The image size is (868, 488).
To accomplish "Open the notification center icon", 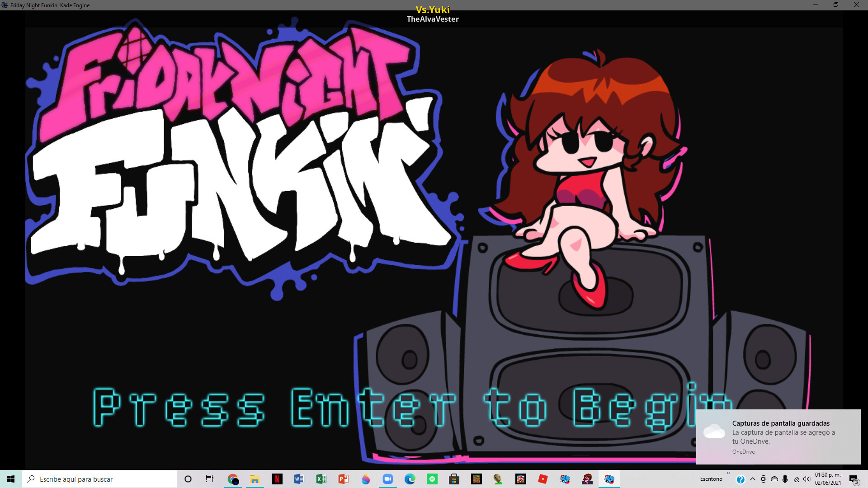I will [x=854, y=479].
